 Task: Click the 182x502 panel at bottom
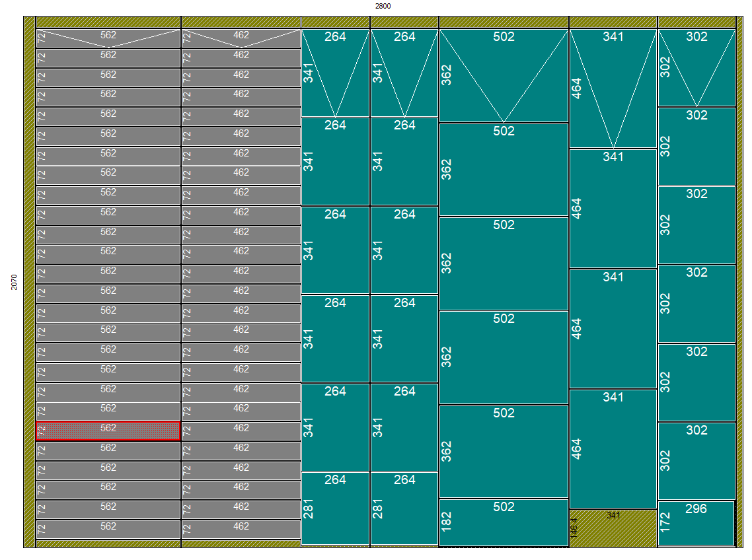(x=504, y=522)
